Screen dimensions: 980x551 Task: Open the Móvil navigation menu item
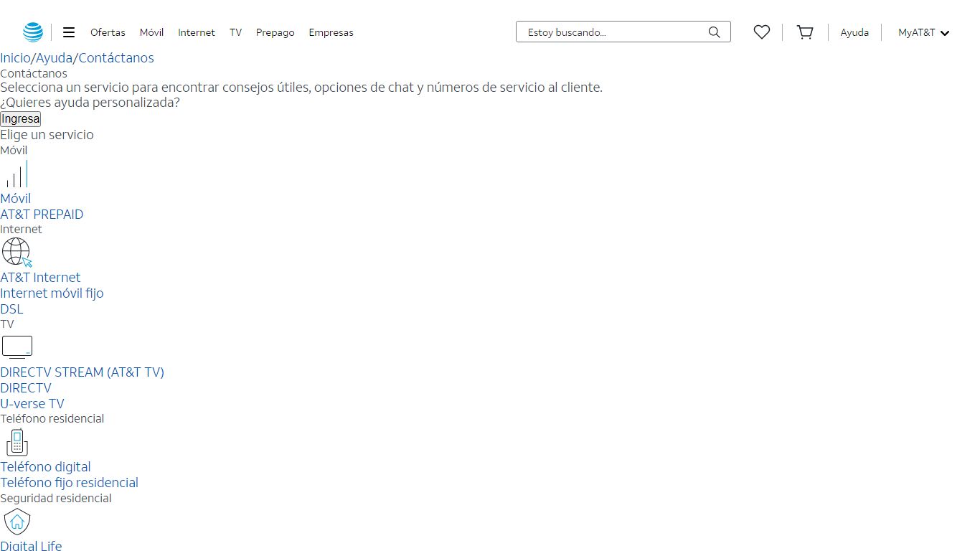click(151, 32)
